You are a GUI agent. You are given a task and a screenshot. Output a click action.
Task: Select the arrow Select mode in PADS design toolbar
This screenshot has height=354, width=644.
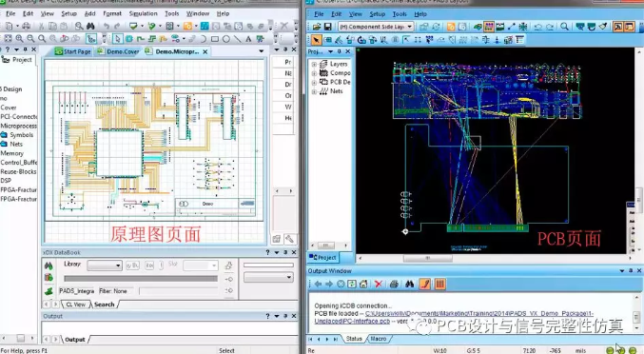pos(316,40)
